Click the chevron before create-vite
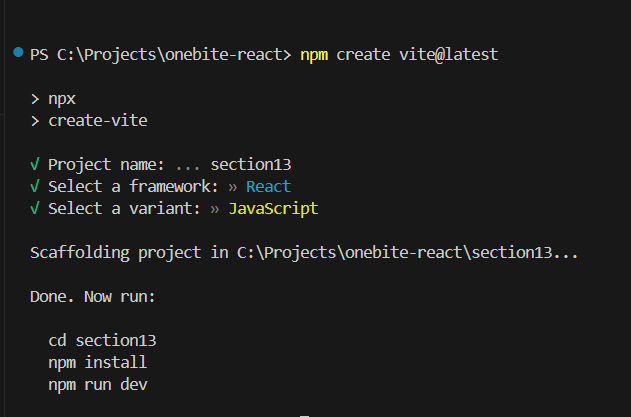 tap(35, 121)
